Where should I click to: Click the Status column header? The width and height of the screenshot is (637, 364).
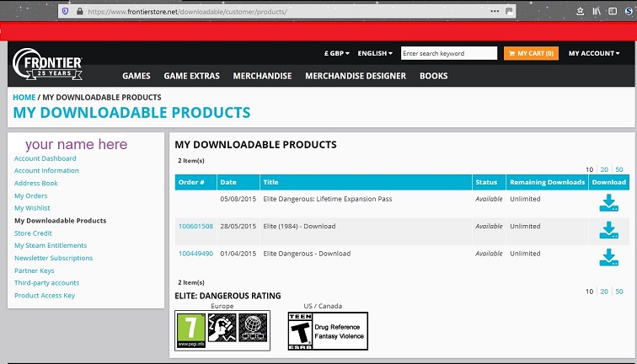(x=489, y=182)
